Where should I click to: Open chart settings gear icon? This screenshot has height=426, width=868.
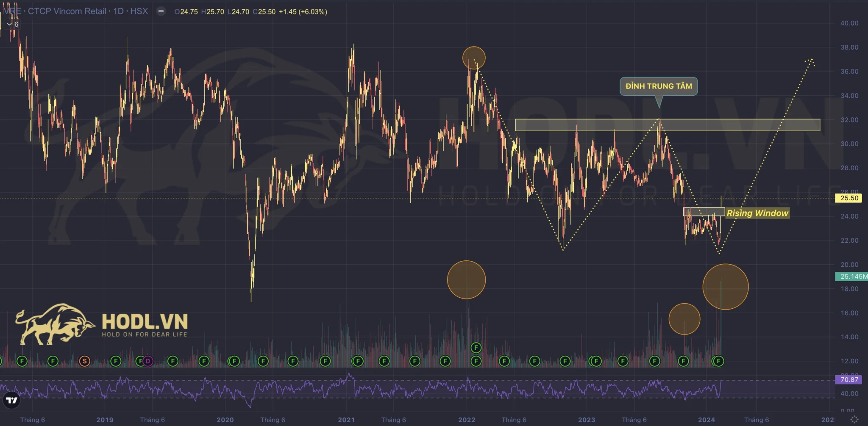click(854, 419)
